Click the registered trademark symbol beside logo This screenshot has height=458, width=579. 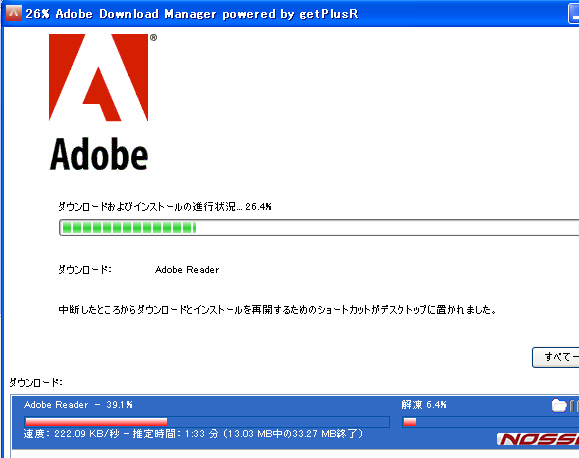click(153, 37)
